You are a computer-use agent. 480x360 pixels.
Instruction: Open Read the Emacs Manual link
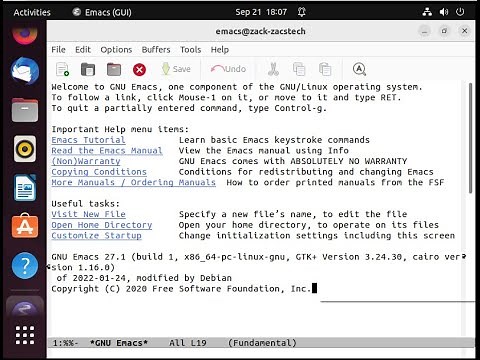(x=107, y=151)
